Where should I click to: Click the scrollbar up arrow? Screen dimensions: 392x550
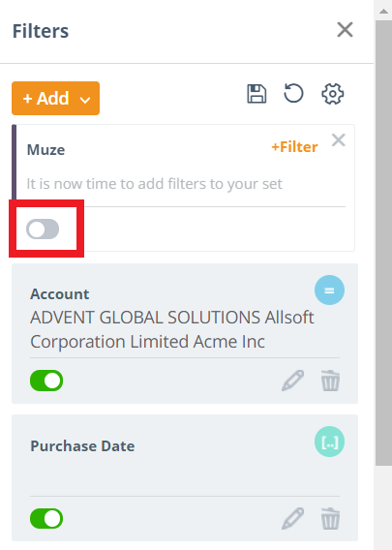point(383,11)
